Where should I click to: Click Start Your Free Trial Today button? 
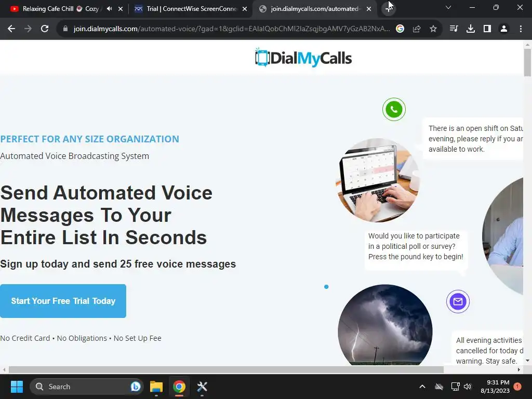pos(63,301)
